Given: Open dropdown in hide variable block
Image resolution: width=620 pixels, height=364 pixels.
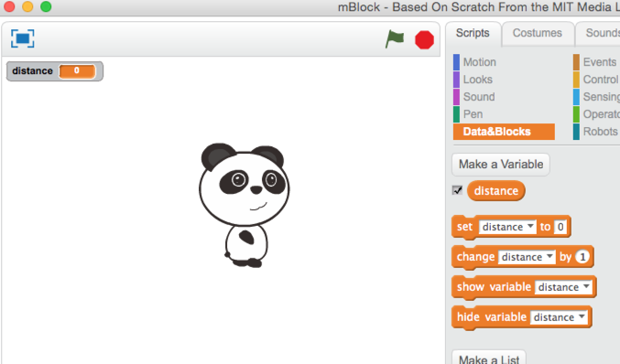Looking at the screenshot, I should pyautogui.click(x=559, y=317).
